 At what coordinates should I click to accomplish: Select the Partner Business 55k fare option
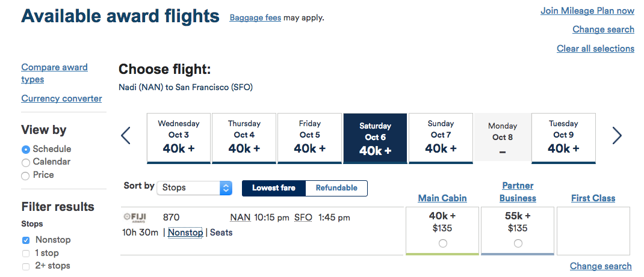[x=518, y=243]
